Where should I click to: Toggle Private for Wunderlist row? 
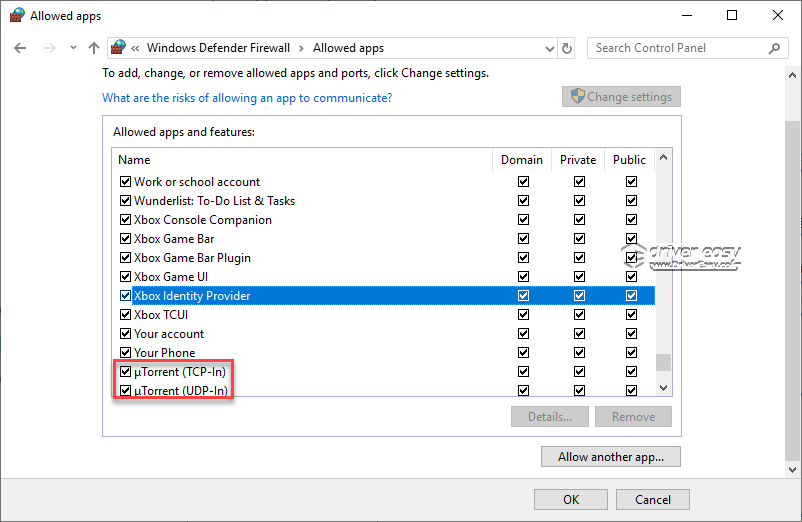pyautogui.click(x=580, y=200)
